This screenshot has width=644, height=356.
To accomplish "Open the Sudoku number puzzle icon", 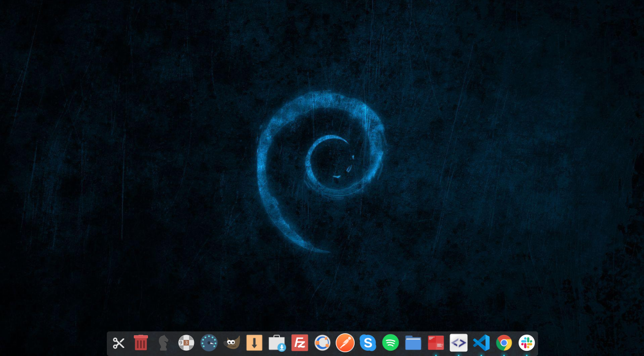I will coord(186,343).
